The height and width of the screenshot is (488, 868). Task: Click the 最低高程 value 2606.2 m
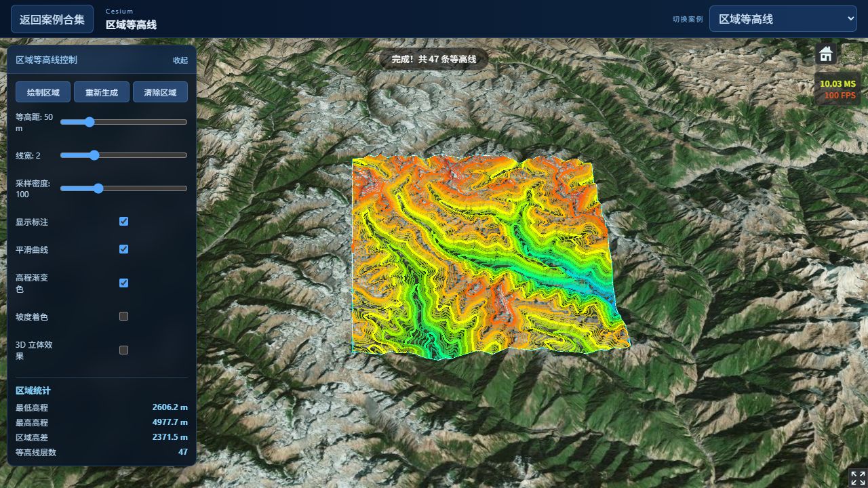click(x=170, y=407)
